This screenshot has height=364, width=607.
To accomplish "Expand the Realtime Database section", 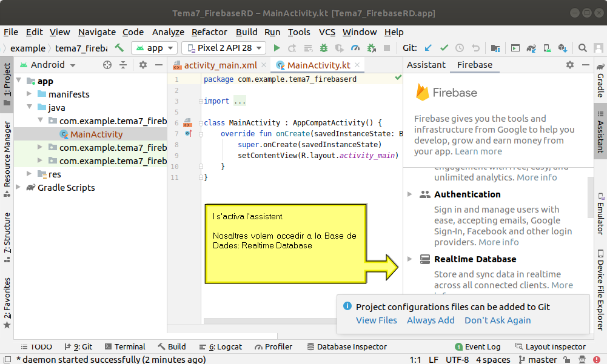I will coord(409,259).
